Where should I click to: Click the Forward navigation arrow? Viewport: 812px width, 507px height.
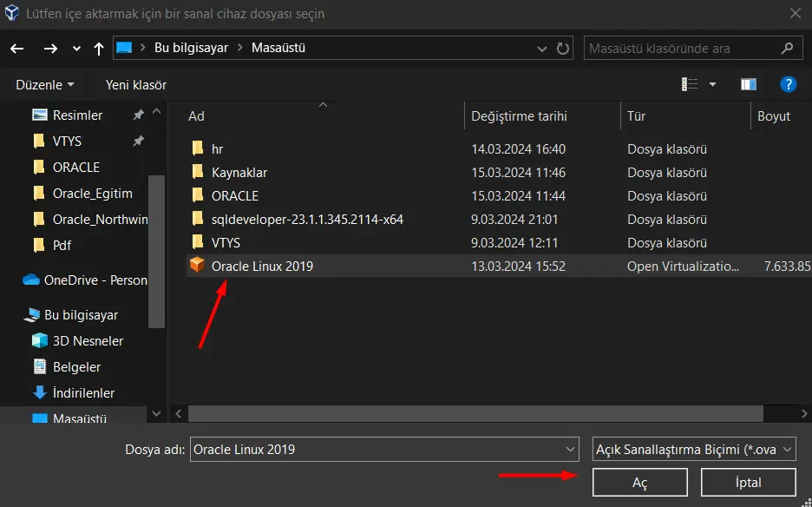click(x=50, y=49)
